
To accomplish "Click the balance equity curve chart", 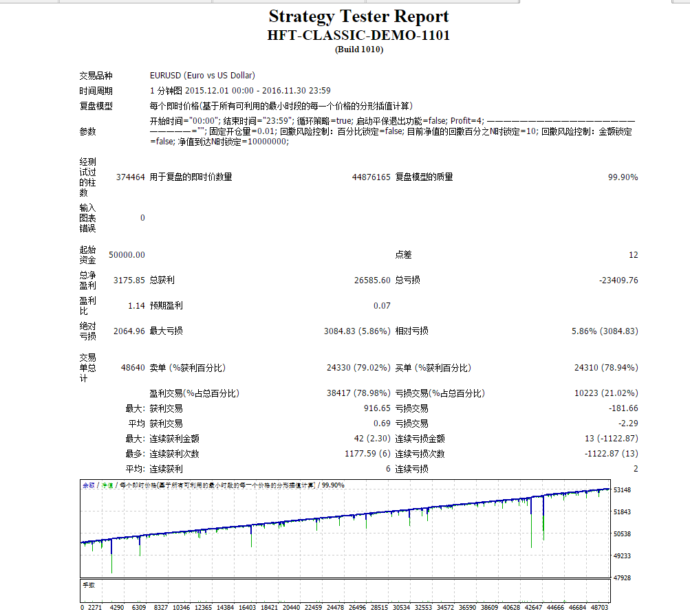I will pyautogui.click(x=345, y=529).
